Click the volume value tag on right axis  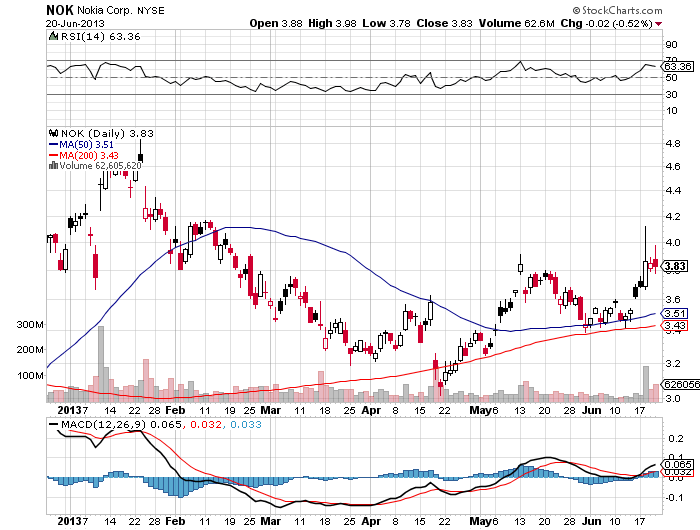pyautogui.click(x=680, y=384)
